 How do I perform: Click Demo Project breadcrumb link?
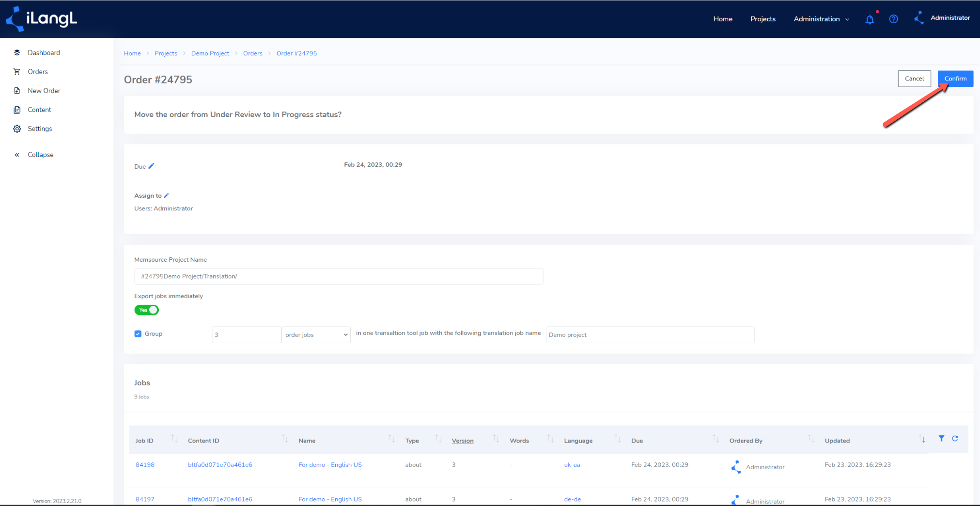point(210,53)
